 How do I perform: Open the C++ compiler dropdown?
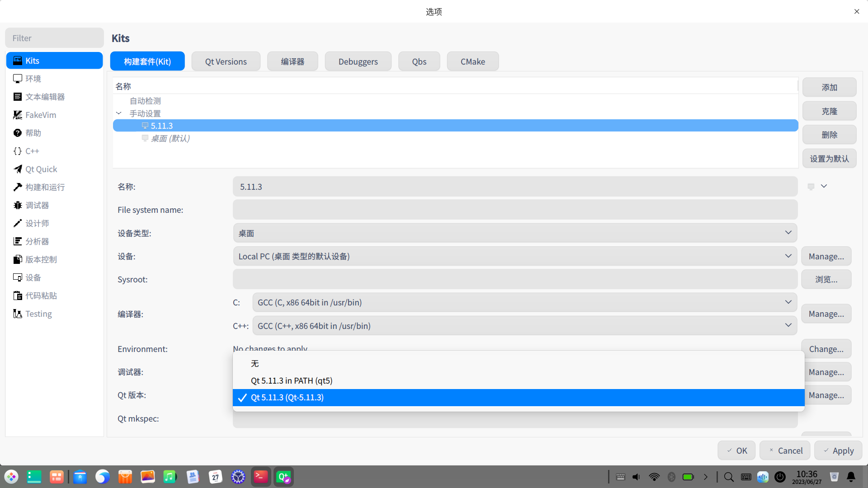[x=524, y=326]
